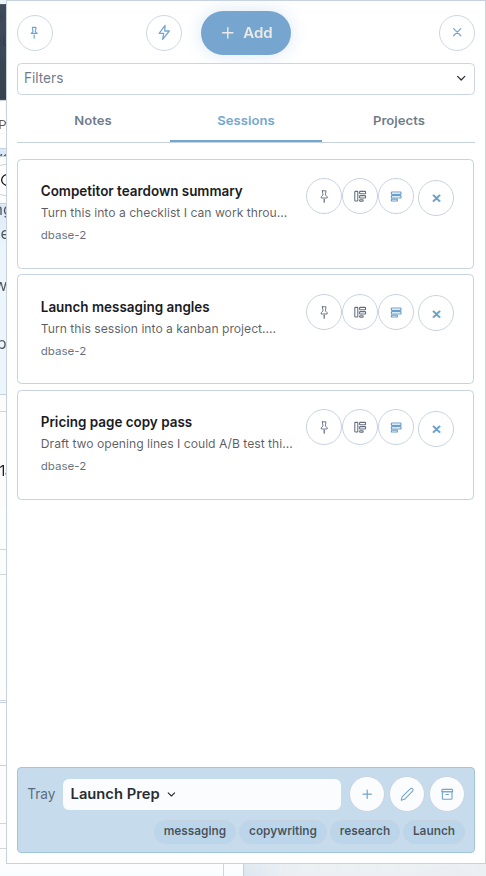Open the Pricing page copy pass title
This screenshot has height=876, width=486.
pos(116,422)
